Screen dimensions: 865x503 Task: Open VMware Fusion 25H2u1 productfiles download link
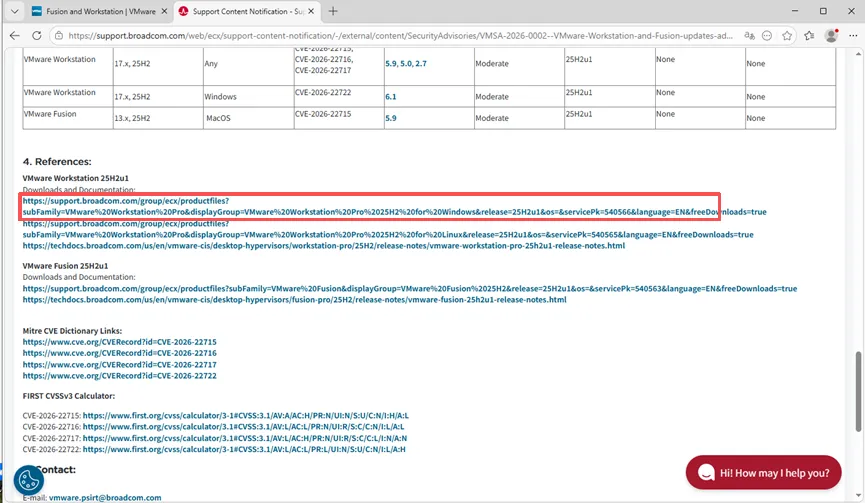coord(410,288)
